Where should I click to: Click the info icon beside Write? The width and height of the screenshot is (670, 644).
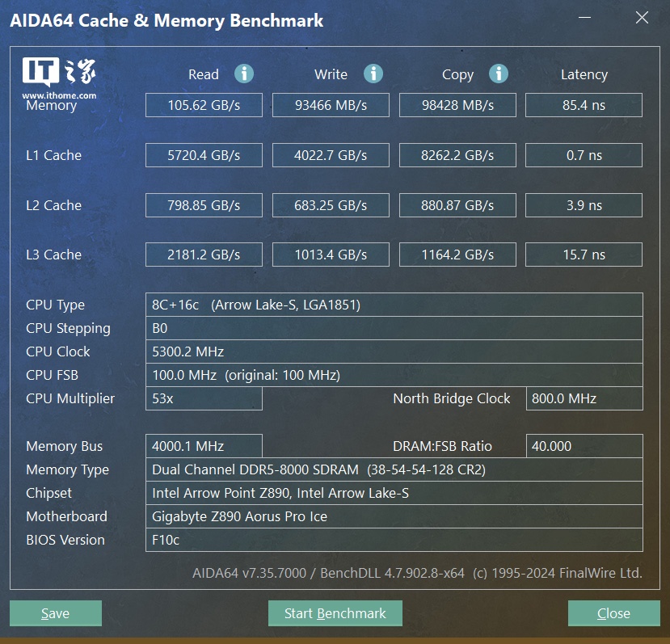[373, 74]
